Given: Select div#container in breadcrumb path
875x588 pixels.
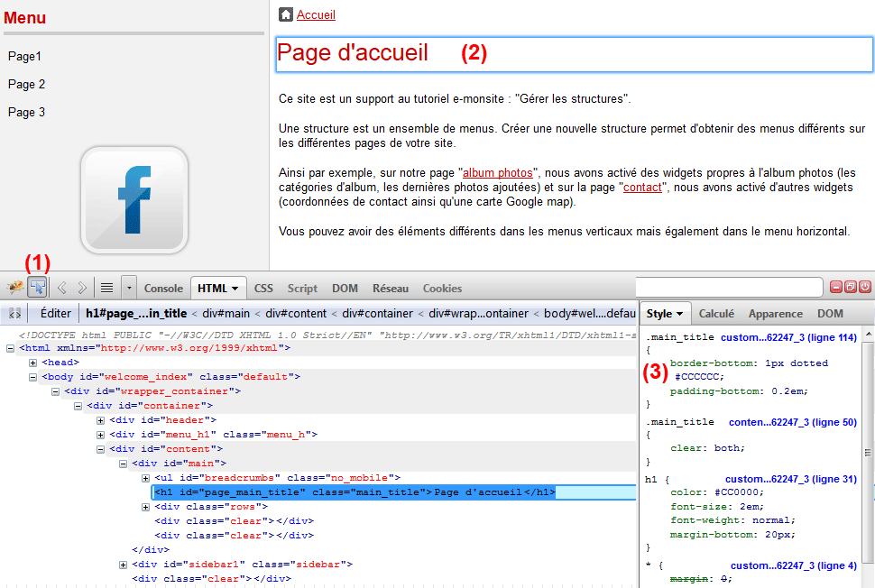Looking at the screenshot, I should 377,314.
